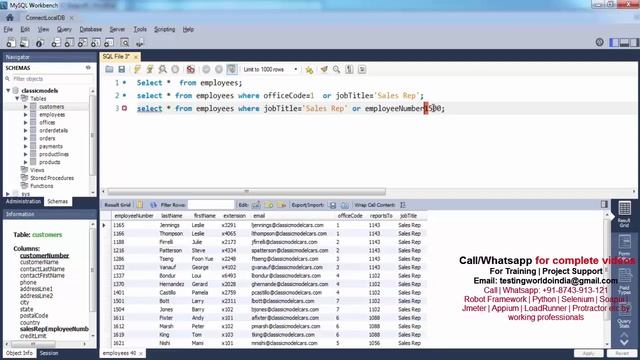
Task: Expand the customers table
Action: [26, 107]
